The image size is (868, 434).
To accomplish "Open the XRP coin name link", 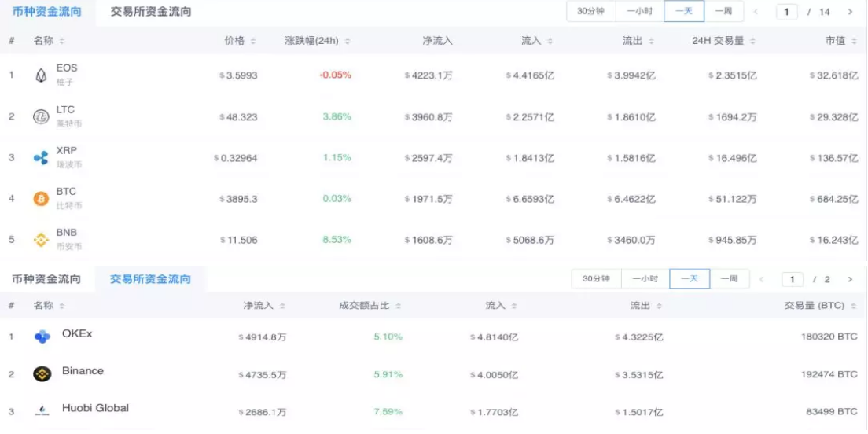I will [x=66, y=151].
